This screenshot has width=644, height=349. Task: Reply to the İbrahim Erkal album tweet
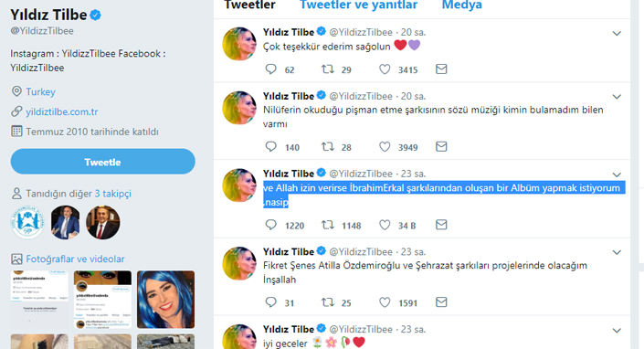270,225
